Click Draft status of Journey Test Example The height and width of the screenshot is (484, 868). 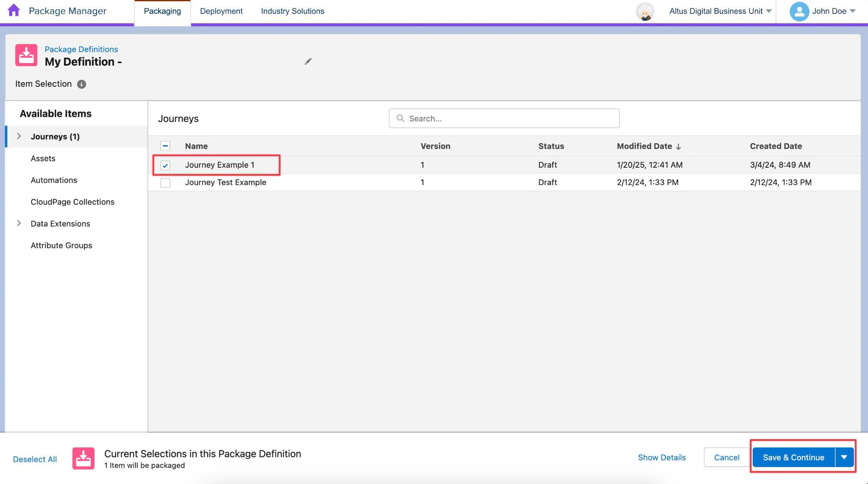point(548,182)
